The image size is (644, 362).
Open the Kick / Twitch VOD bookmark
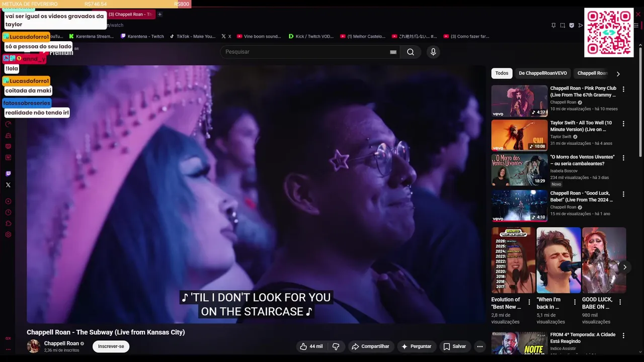[311, 36]
